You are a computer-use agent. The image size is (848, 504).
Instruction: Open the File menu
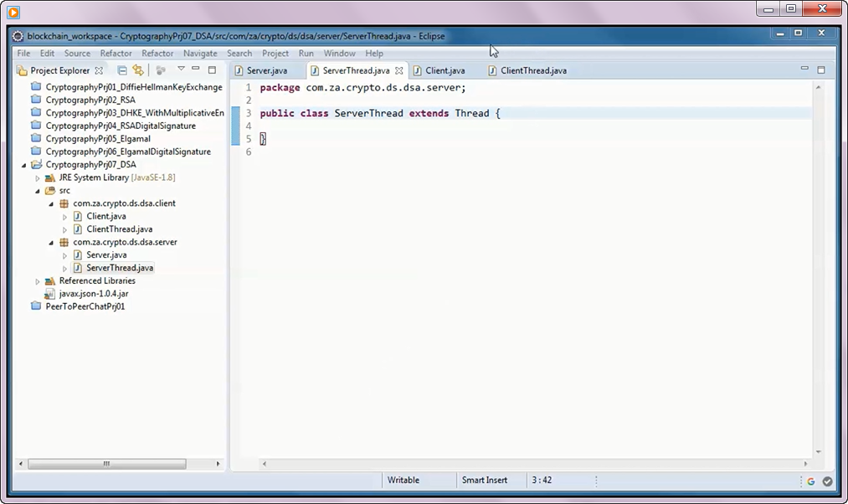[23, 53]
